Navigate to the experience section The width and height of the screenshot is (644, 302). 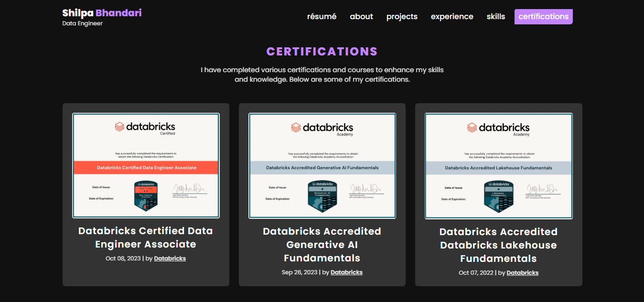[x=452, y=16]
